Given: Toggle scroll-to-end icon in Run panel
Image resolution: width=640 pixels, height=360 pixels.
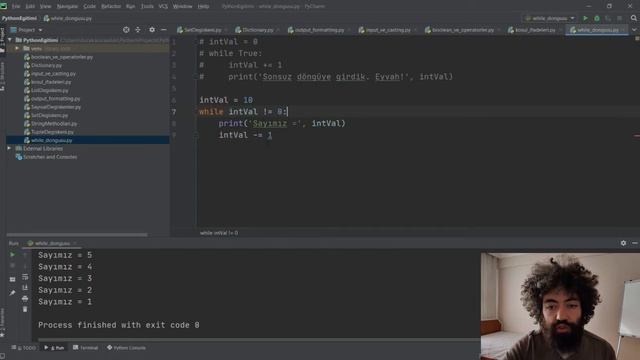Looking at the screenshot, I should tap(25, 288).
